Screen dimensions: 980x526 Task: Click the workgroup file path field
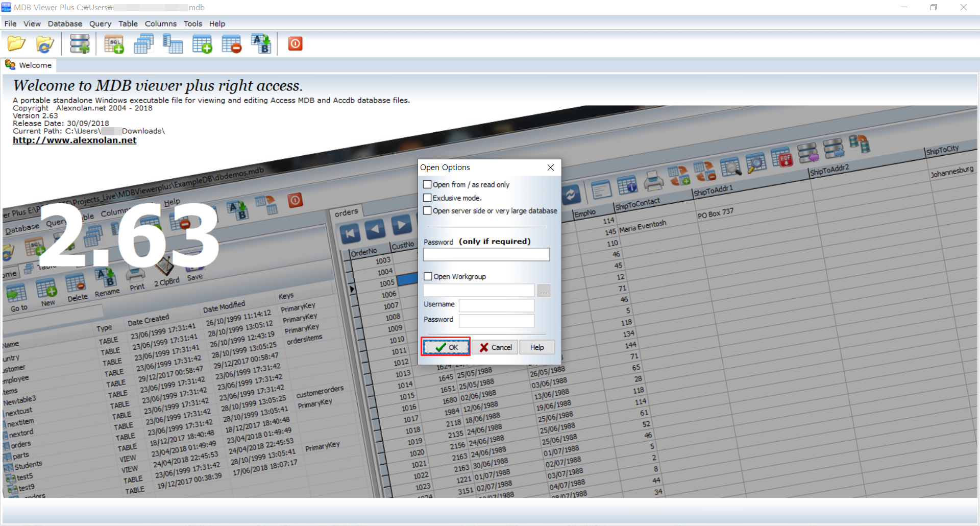pos(479,291)
